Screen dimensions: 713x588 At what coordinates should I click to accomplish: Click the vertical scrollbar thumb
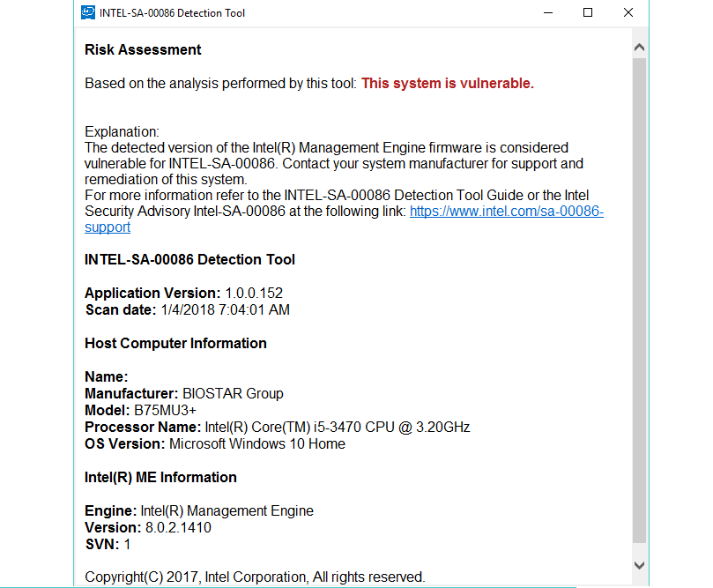coord(639,300)
